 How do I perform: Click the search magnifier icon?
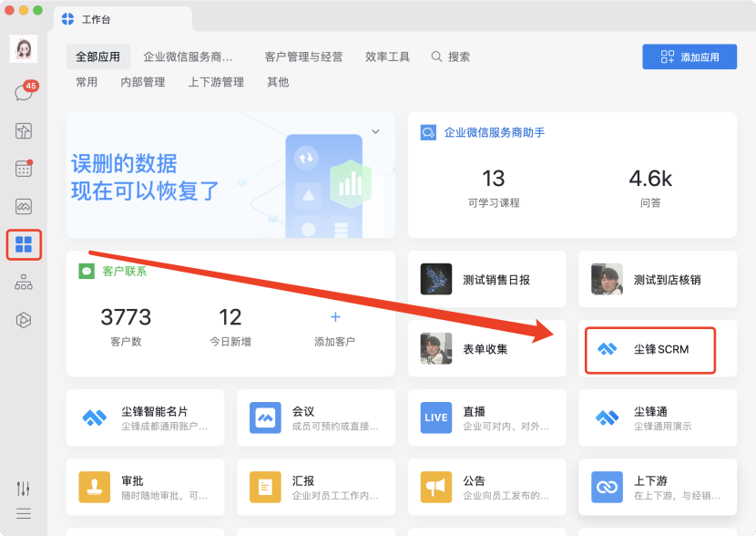pyautogui.click(x=436, y=57)
